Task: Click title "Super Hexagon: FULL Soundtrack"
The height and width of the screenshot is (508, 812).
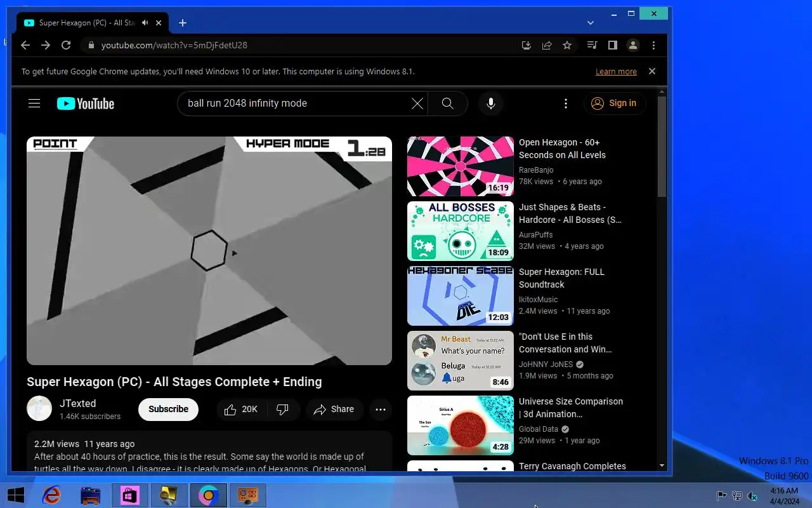Action: click(561, 278)
